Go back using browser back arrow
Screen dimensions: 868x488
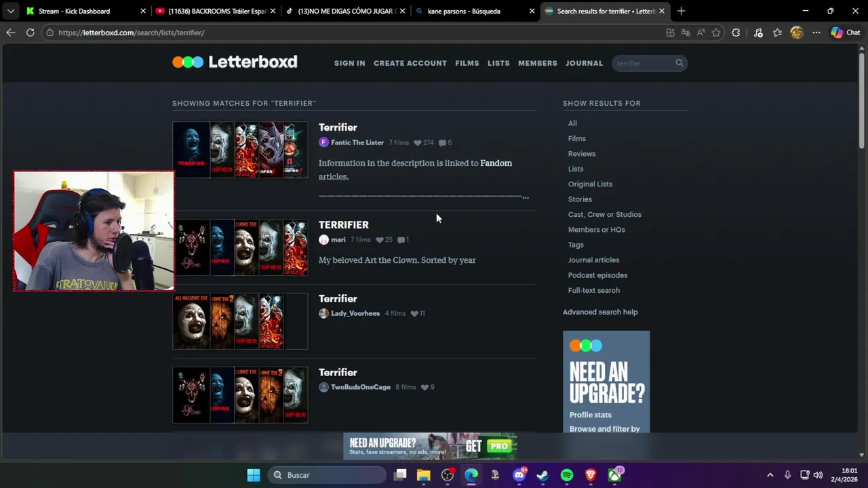point(10,33)
